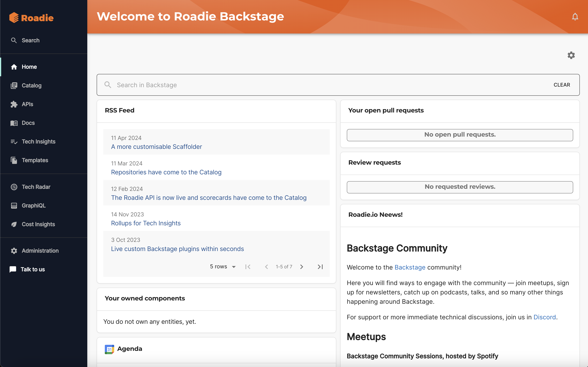
Task: Click the Templates copy icon
Action: tap(14, 160)
